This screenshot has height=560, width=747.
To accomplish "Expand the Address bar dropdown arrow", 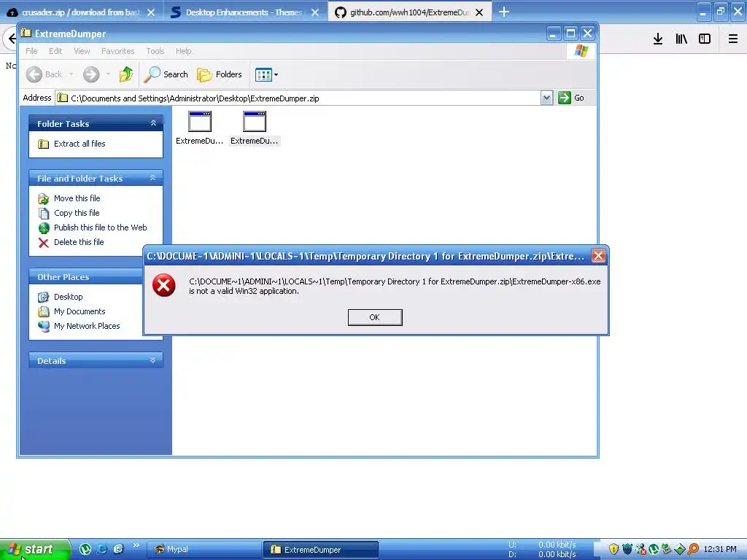I will coord(546,98).
